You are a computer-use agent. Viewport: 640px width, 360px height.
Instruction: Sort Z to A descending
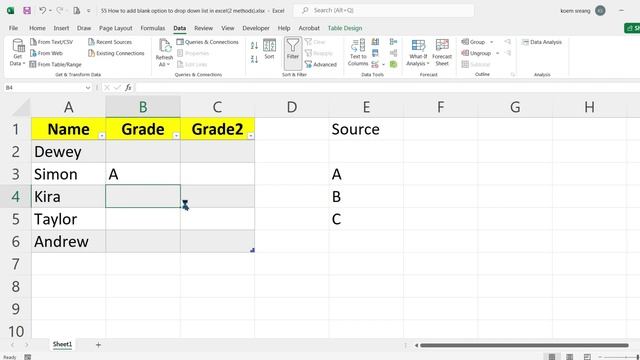click(x=254, y=60)
